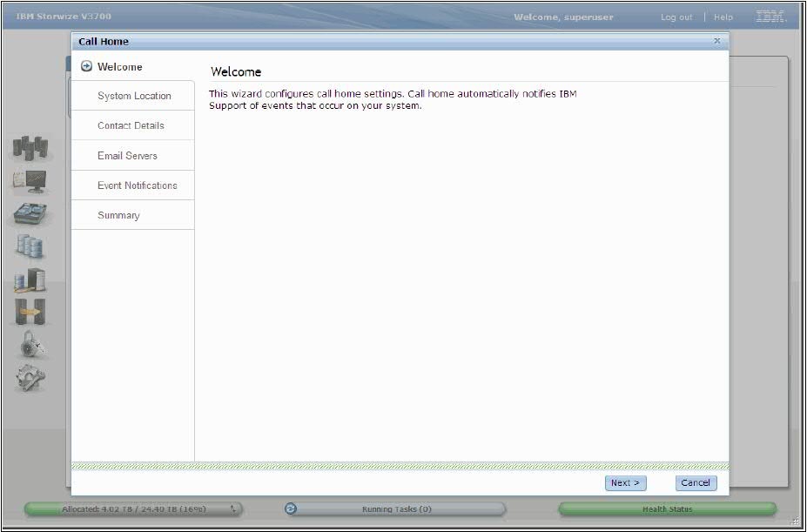Image resolution: width=807 pixels, height=532 pixels.
Task: Select the Summary wizard step
Action: point(133,215)
